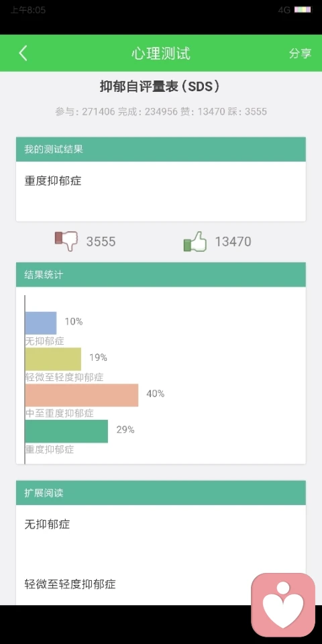Tap the 我的测试结果 section header
This screenshot has width=322, height=644.
point(161,149)
